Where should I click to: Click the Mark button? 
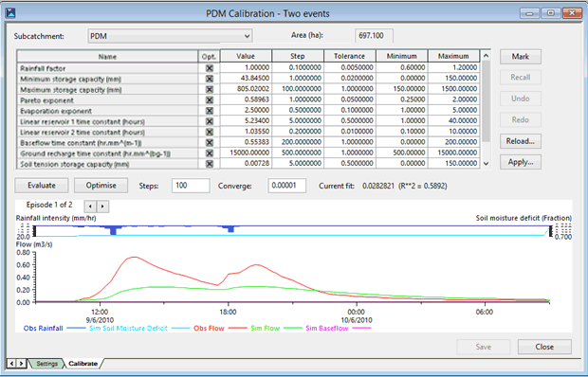[x=520, y=57]
